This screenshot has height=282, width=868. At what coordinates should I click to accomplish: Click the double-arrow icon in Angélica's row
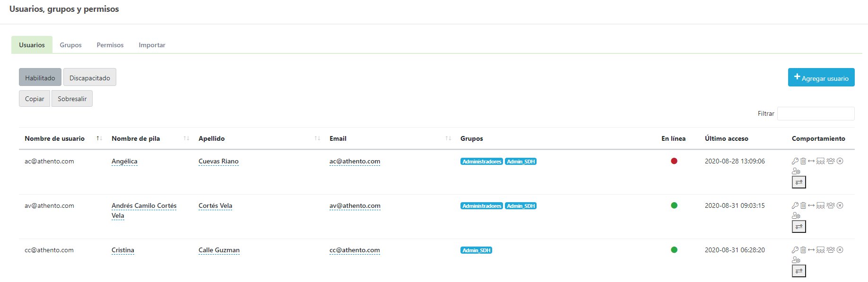811,161
